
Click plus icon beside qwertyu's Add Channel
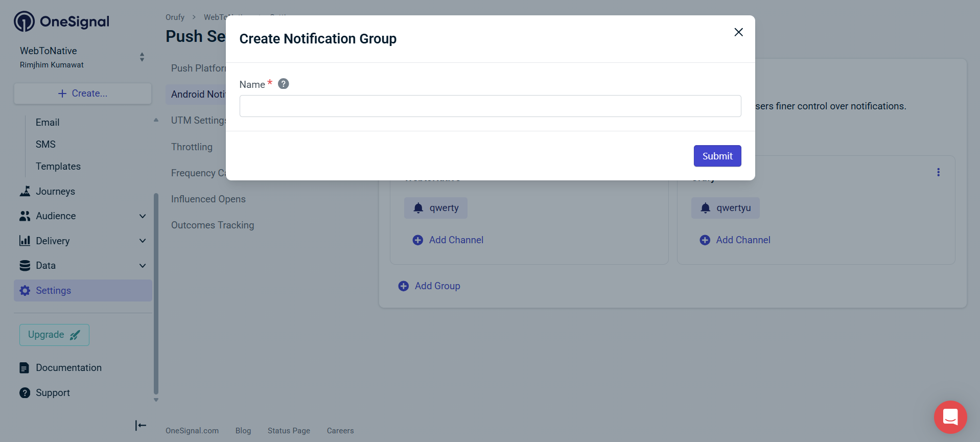(705, 240)
